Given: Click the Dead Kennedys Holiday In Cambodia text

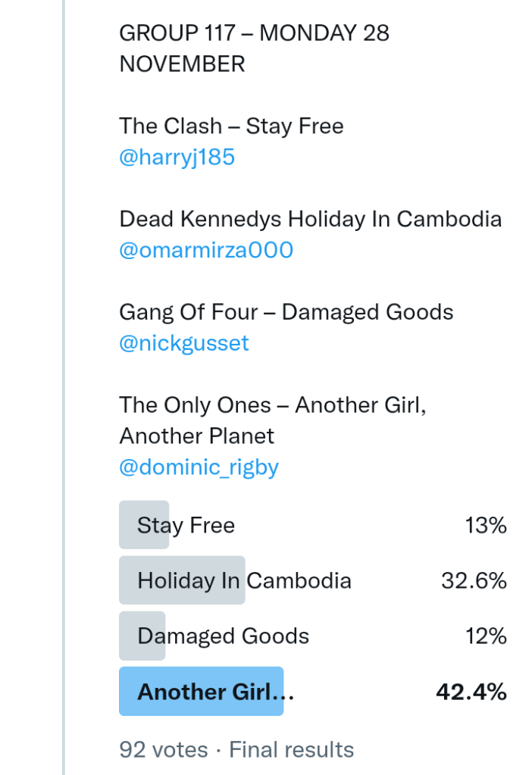Looking at the screenshot, I should point(310,220).
